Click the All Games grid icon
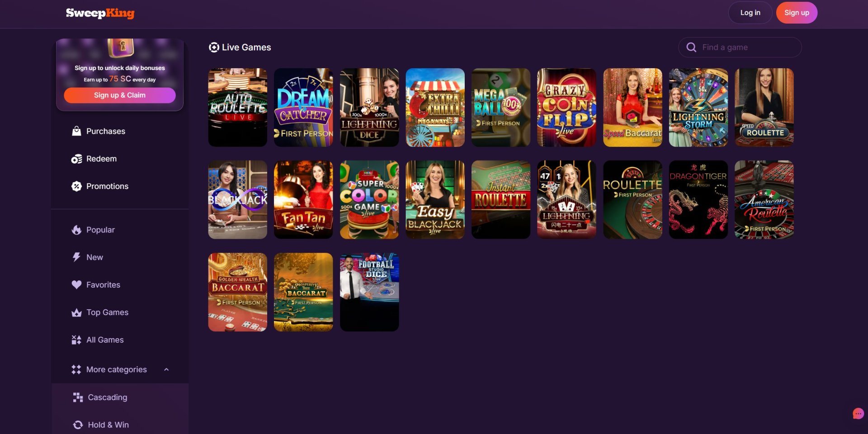 76,340
